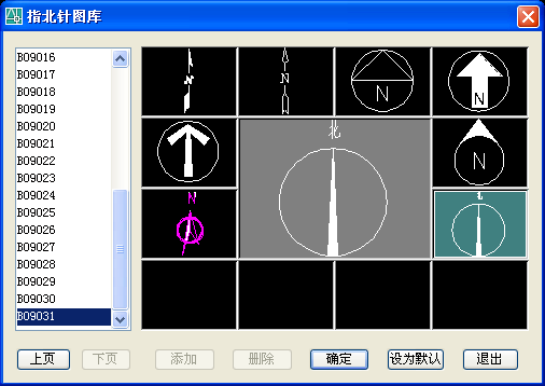Click the teal-highlighted selected compass thumbnail

point(480,224)
